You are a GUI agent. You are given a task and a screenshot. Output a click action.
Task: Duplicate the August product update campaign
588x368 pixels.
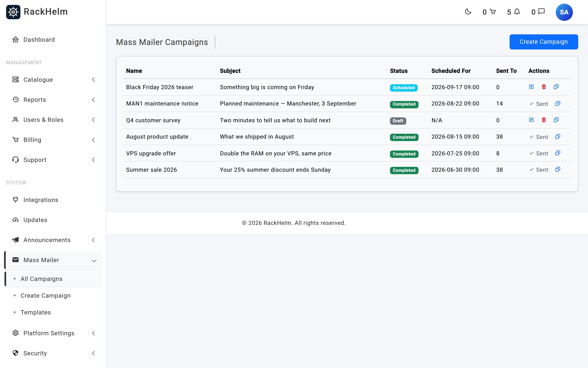(x=558, y=137)
